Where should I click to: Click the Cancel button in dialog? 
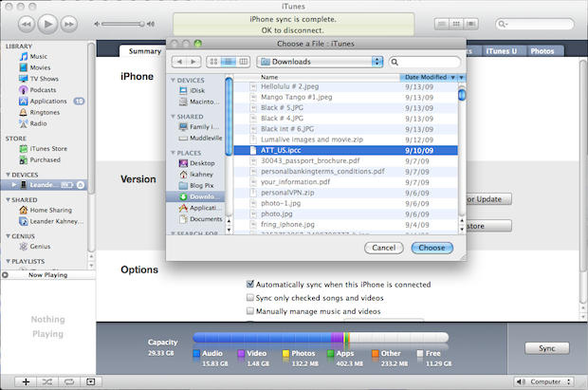click(383, 247)
